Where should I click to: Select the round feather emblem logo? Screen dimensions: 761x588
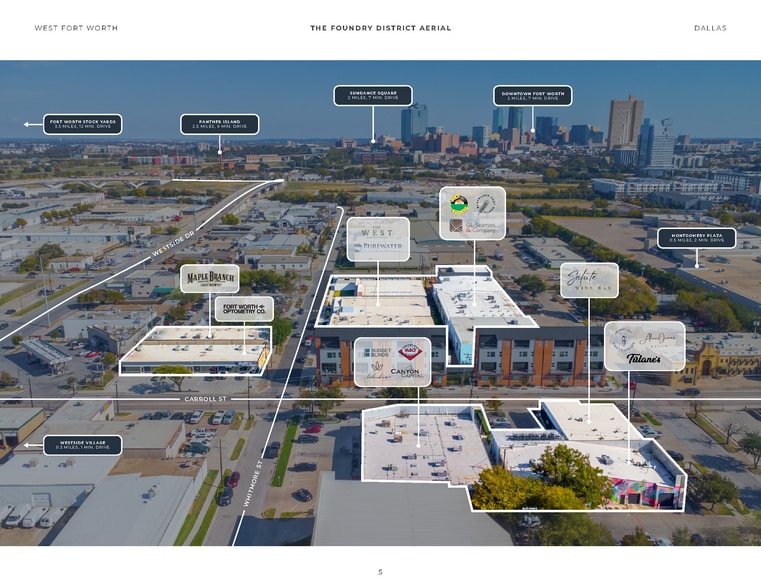[484, 204]
